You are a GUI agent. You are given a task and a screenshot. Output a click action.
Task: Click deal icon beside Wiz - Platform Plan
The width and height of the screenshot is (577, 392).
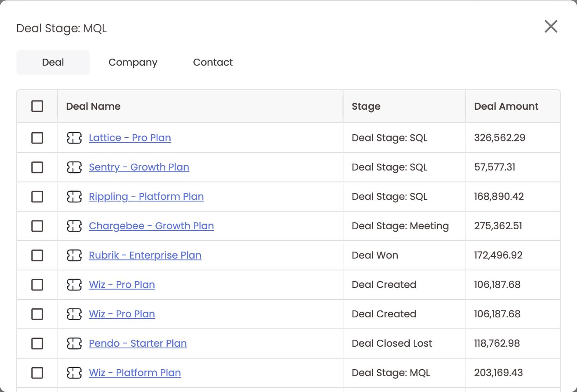(74, 373)
